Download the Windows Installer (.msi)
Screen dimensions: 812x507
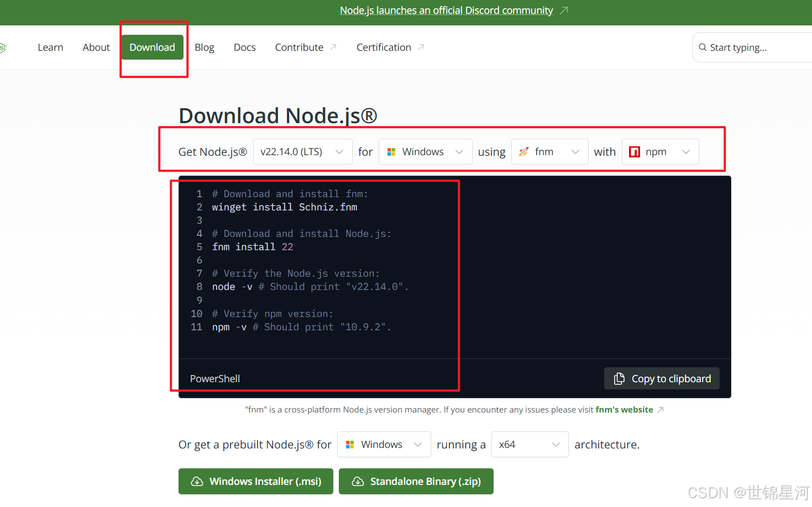click(256, 482)
